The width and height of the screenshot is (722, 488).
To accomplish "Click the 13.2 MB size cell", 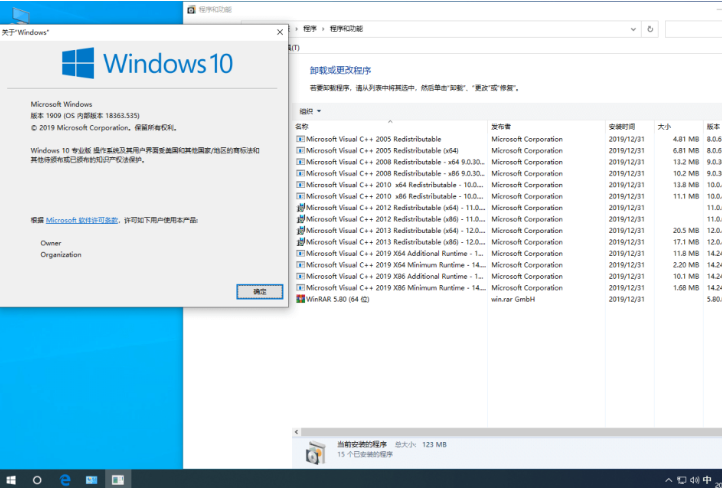I will 686,162.
